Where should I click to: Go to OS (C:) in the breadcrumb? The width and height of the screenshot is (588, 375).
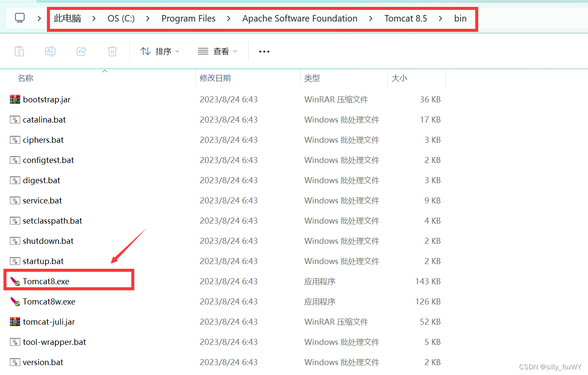121,18
